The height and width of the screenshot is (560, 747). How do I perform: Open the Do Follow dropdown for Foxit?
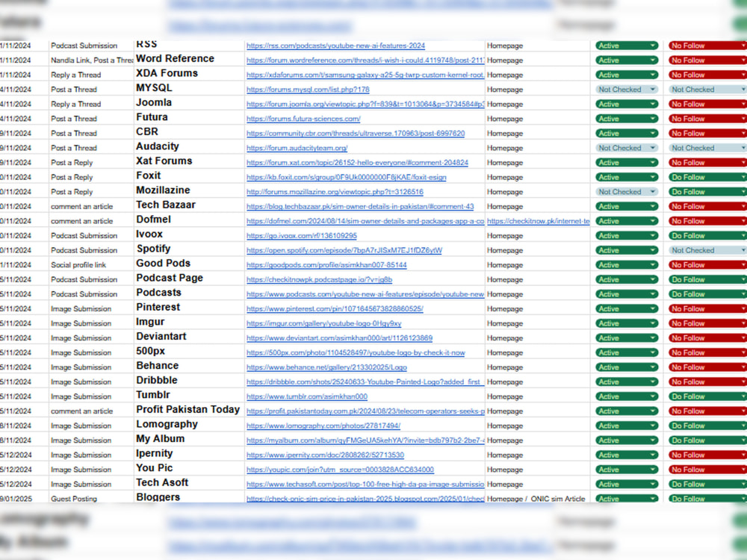coord(707,178)
